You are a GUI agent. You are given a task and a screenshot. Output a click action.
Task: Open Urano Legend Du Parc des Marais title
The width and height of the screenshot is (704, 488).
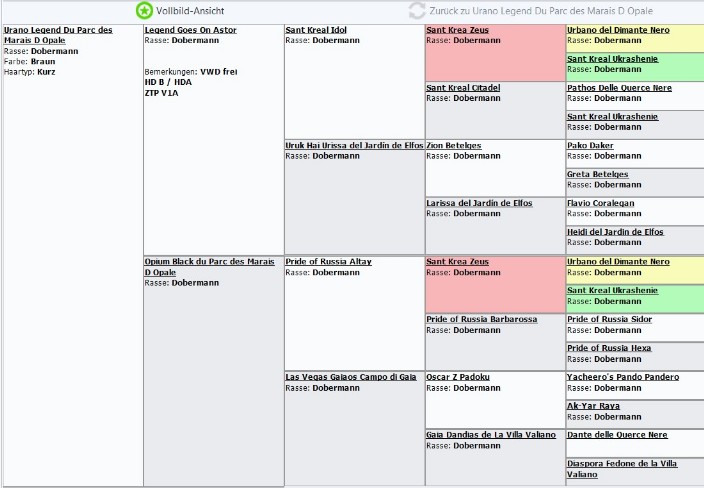58,35
